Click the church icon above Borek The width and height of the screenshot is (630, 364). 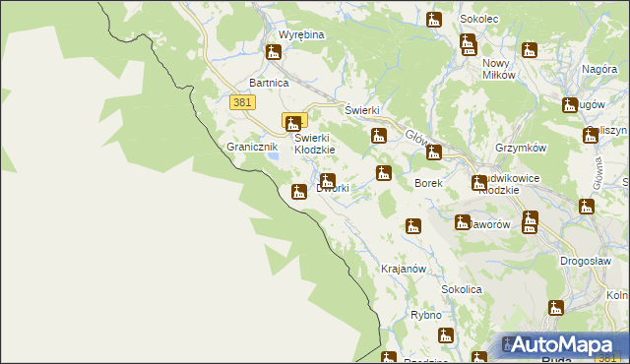click(x=434, y=152)
